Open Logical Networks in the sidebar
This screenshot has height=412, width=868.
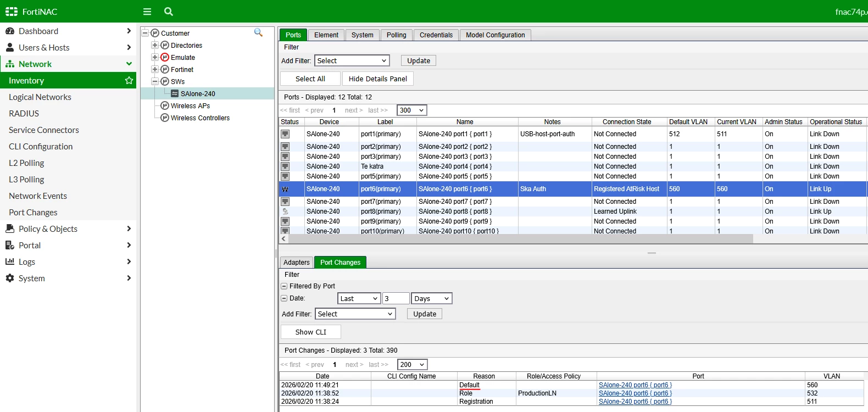pos(40,97)
